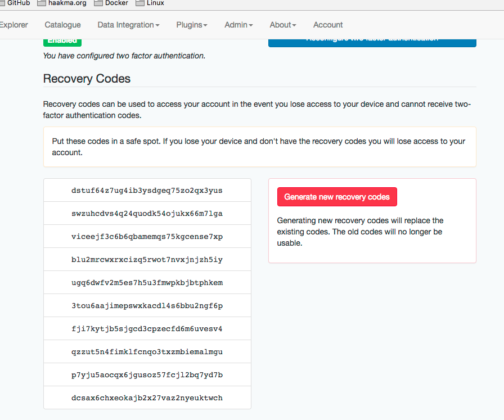Open the Plugins dropdown menu
504x420 pixels.
tap(191, 25)
